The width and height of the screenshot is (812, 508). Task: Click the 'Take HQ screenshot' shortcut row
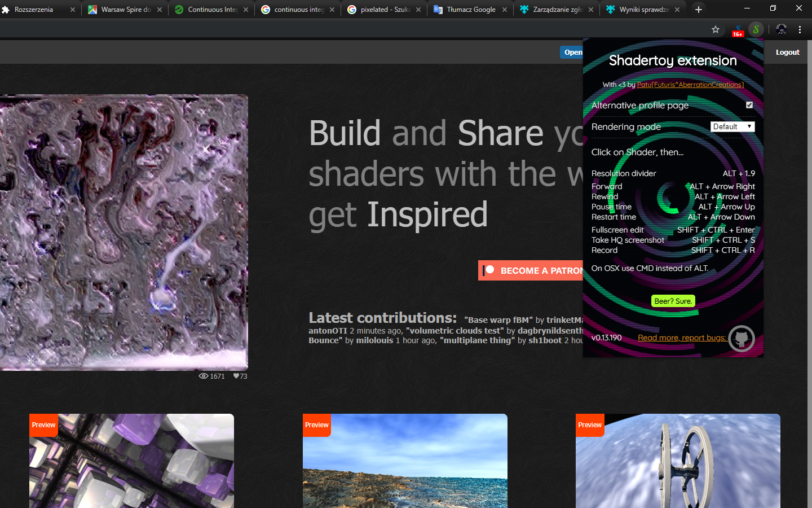673,240
